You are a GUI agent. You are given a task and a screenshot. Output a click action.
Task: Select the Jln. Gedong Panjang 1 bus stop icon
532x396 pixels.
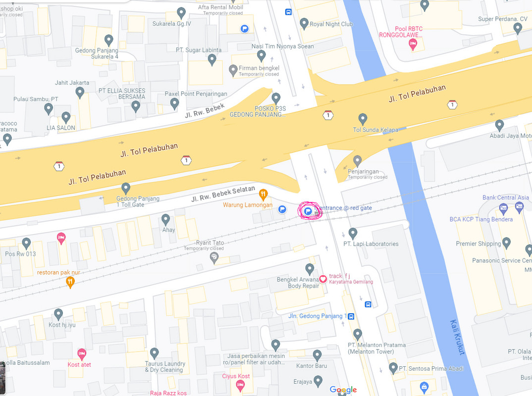coord(352,316)
